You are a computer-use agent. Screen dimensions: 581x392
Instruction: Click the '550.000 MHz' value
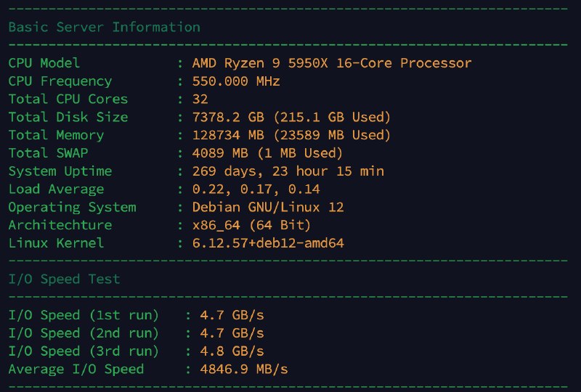(236, 81)
